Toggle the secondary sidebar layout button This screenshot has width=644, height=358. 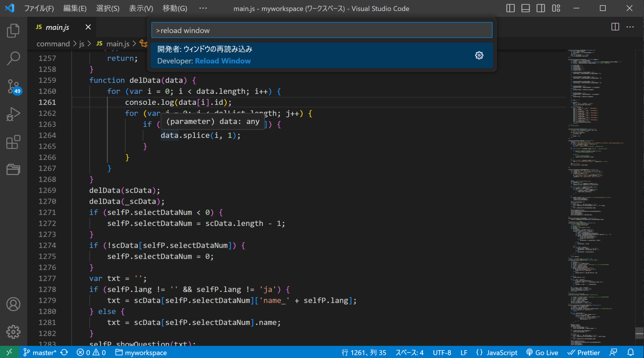click(x=541, y=8)
